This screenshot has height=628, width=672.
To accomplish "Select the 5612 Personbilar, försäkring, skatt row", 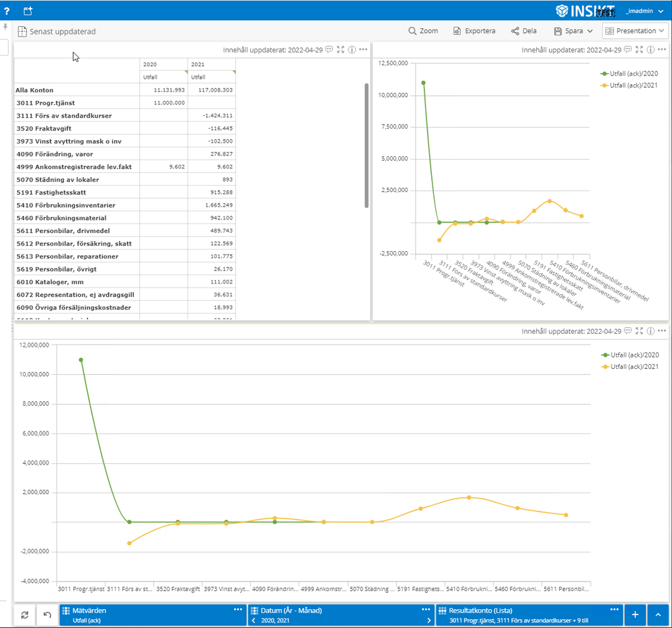I will (124, 244).
